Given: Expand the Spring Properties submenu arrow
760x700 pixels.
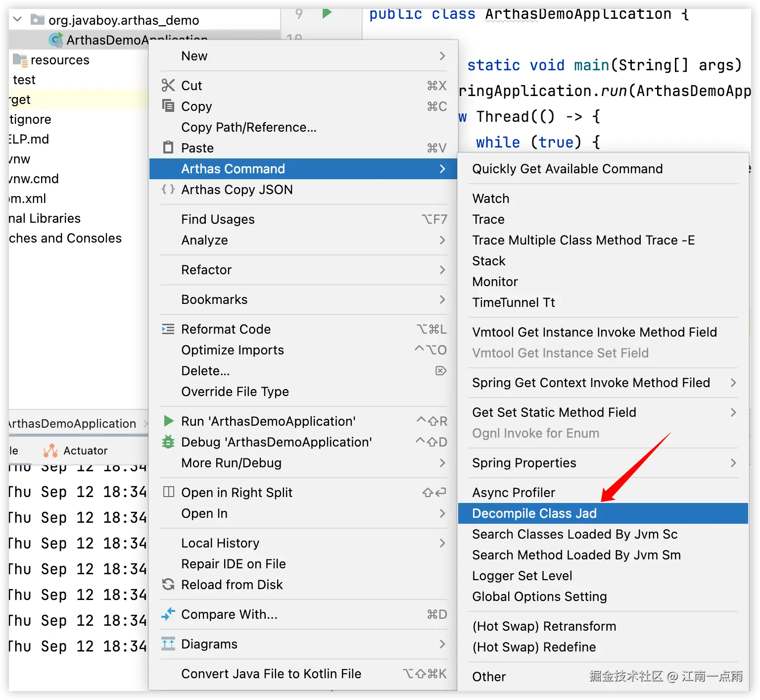Looking at the screenshot, I should tap(733, 463).
